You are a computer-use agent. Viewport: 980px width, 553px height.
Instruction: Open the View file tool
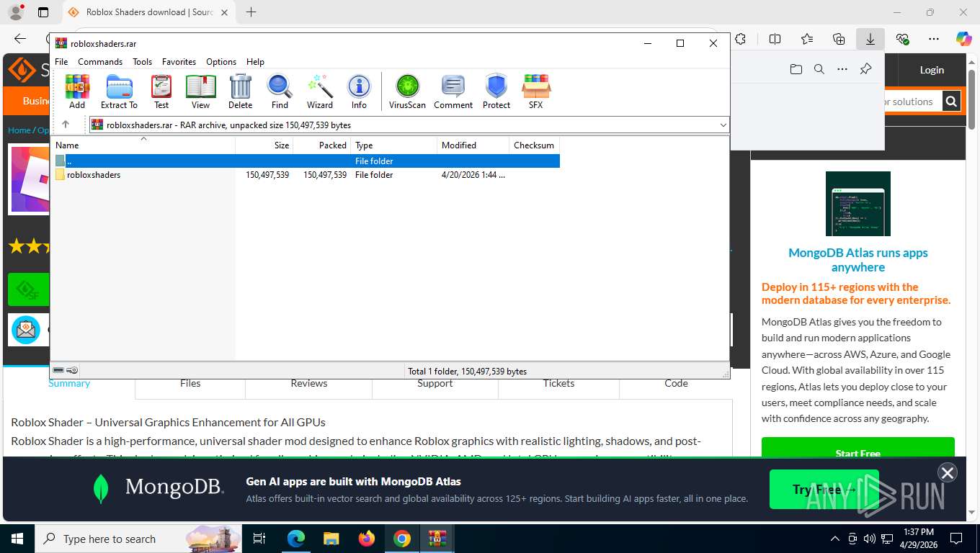[x=200, y=91]
